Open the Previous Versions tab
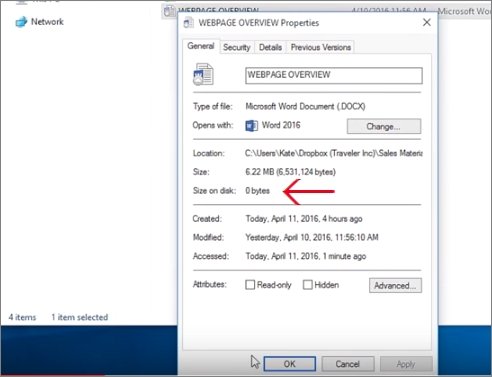The height and width of the screenshot is (377, 492). [x=321, y=47]
